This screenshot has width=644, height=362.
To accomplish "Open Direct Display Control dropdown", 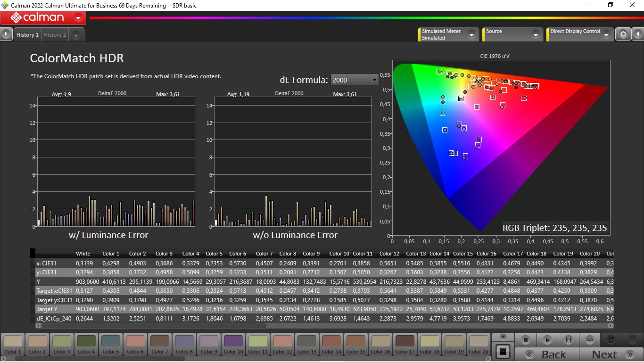I will [x=606, y=34].
